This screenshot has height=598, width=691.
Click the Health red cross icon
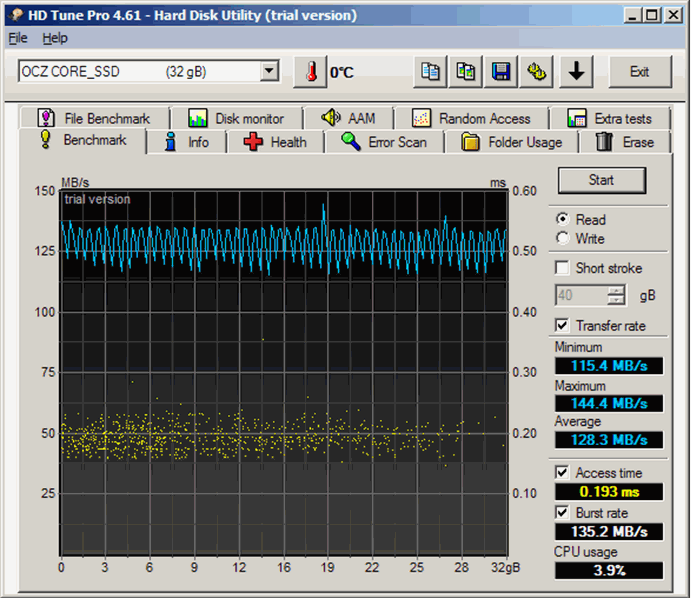(253, 142)
